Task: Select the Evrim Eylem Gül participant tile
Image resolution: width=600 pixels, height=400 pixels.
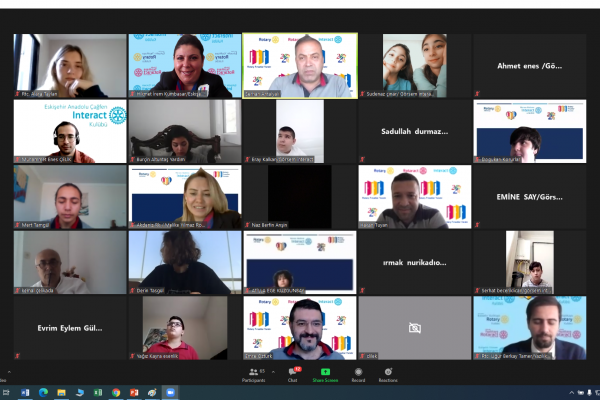Action: (70, 328)
